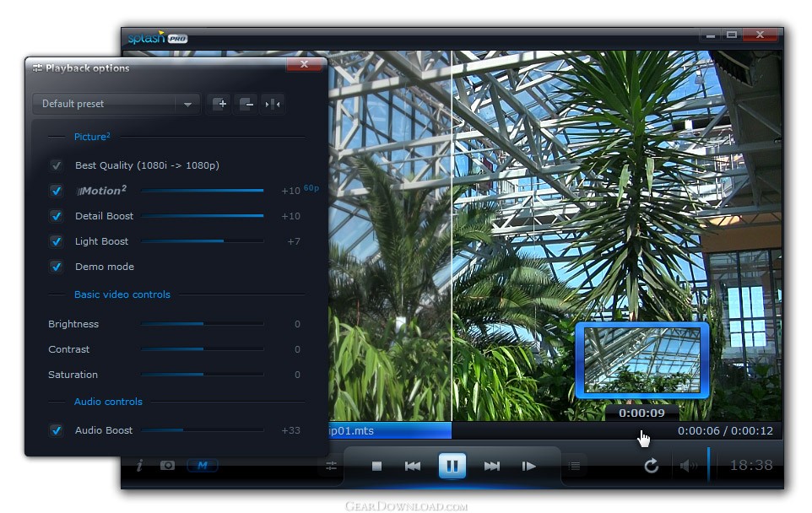The width and height of the screenshot is (812, 513).
Task: Turn off Demo mode checkbox
Action: [x=56, y=267]
